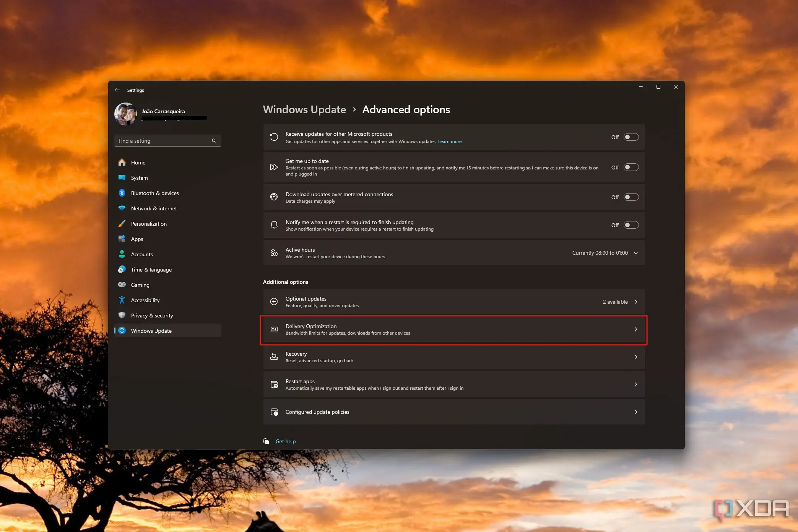This screenshot has width=798, height=532.
Task: Click the Home sidebar icon
Action: [x=122, y=162]
